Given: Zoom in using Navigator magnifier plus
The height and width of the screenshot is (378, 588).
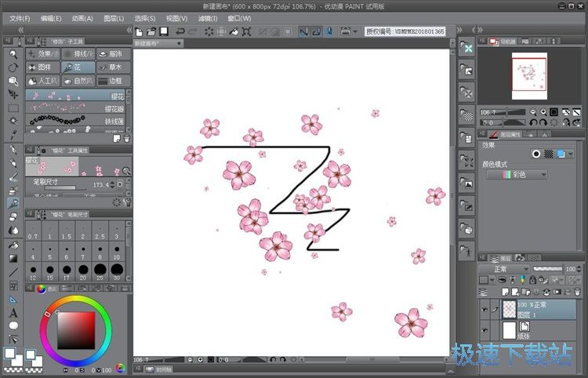Looking at the screenshot, I should click(543, 112).
